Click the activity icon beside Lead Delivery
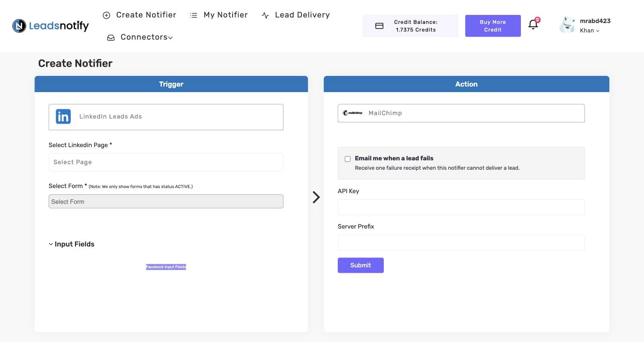The width and height of the screenshot is (644, 342). 265,15
